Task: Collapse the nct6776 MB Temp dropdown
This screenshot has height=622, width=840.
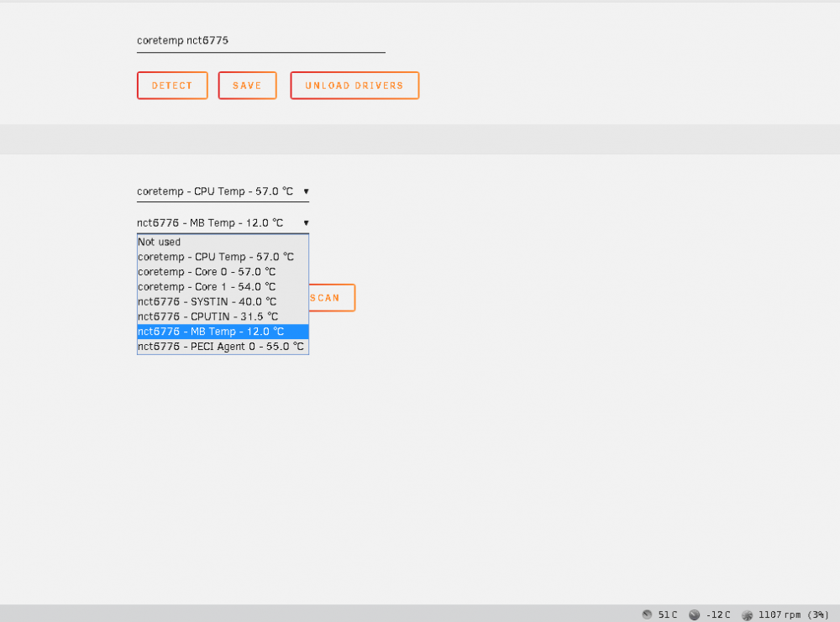Action: click(223, 222)
